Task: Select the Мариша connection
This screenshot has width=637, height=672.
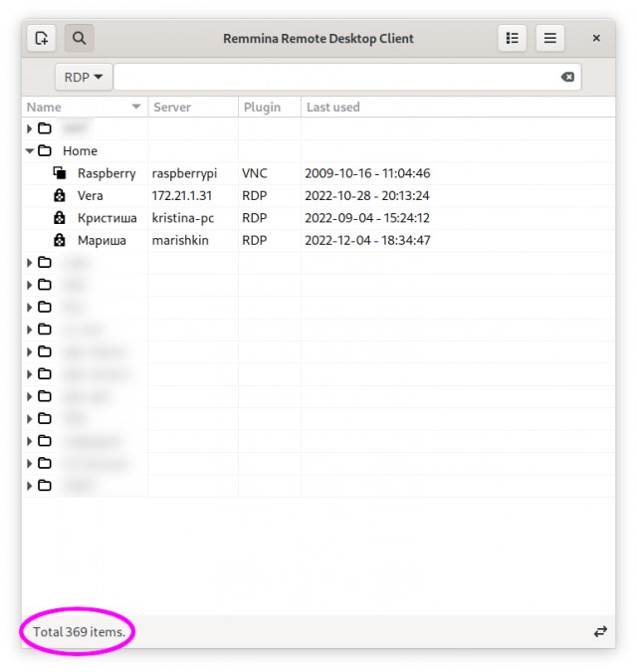Action: point(318,240)
